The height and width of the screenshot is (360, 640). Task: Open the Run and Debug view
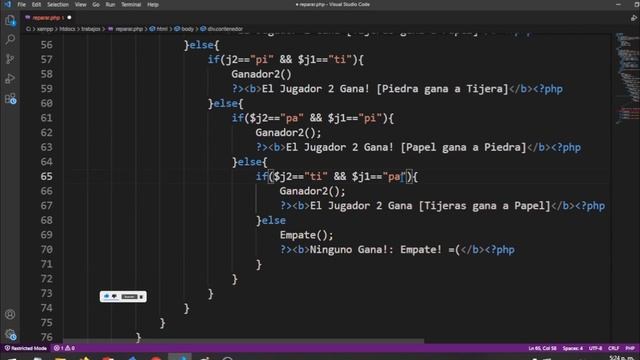coord(10,78)
